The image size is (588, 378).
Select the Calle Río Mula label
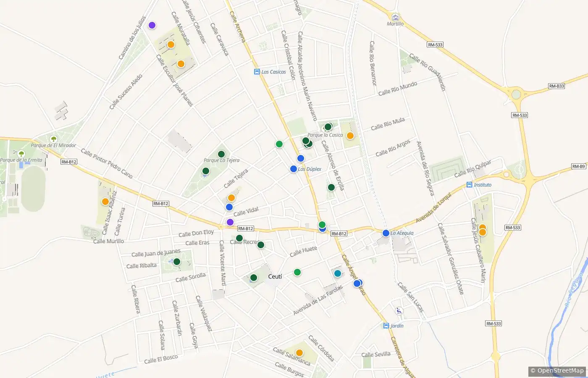[x=388, y=124]
